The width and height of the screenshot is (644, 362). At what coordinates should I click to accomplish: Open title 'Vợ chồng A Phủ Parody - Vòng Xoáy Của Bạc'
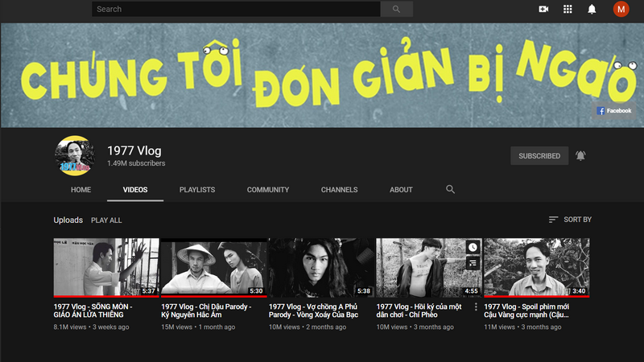pyautogui.click(x=313, y=311)
